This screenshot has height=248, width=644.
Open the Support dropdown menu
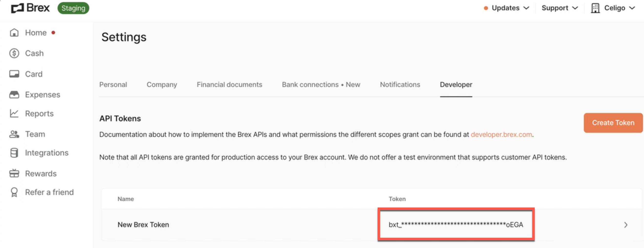560,8
